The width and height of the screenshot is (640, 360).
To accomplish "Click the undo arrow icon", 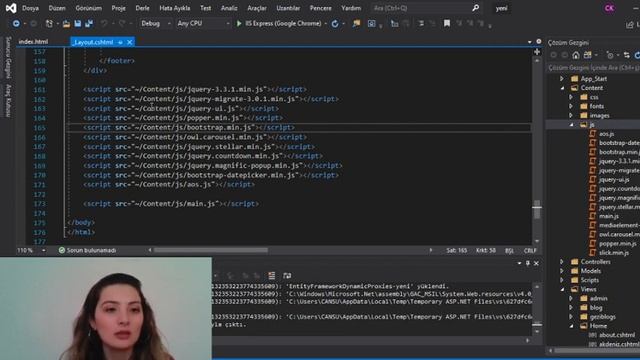I will coord(104,24).
